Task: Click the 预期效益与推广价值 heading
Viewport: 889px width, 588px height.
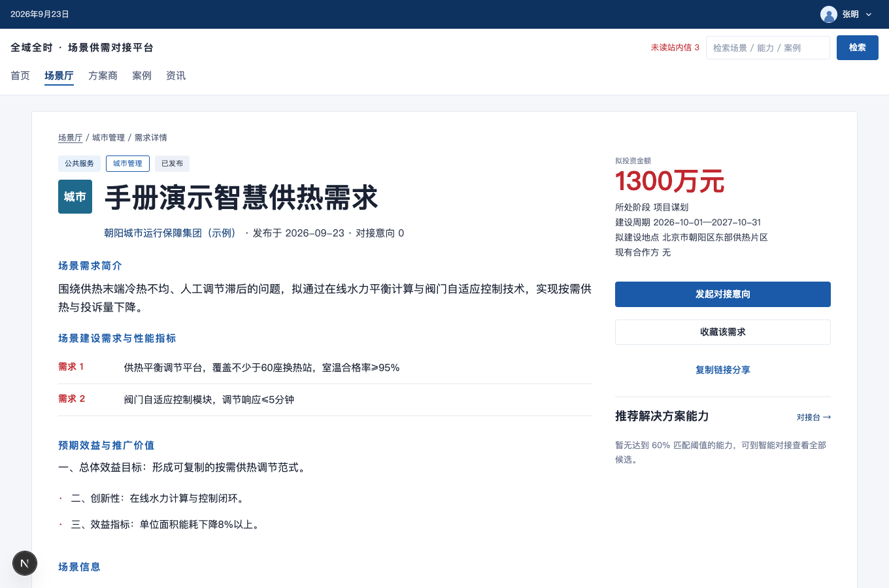Action: (107, 446)
